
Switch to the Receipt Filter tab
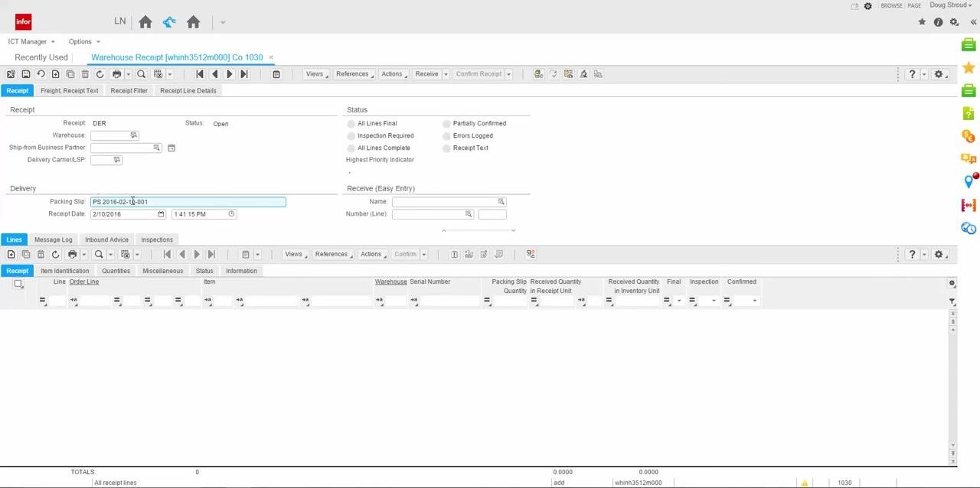[x=129, y=90]
